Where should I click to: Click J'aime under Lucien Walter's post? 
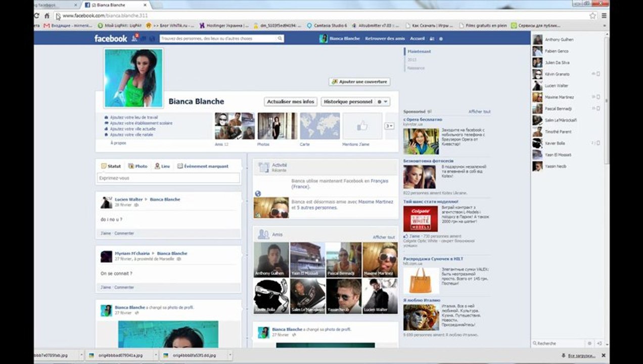pos(105,233)
